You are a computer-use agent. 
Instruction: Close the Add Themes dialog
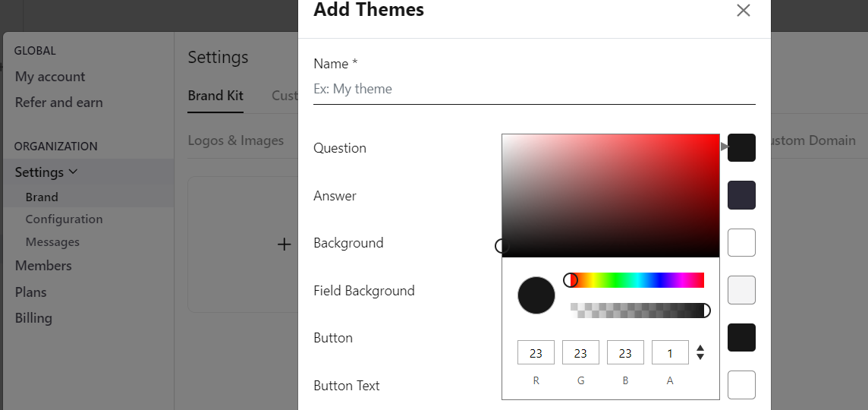click(x=743, y=10)
